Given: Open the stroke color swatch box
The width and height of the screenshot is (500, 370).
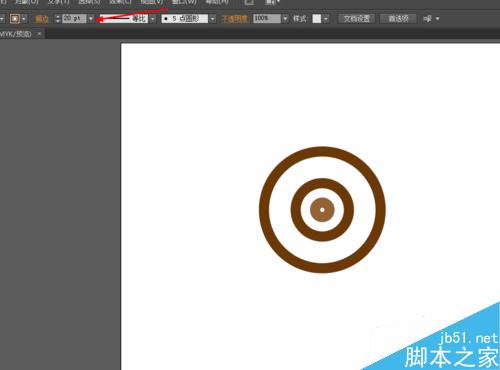Looking at the screenshot, I should [x=15, y=19].
